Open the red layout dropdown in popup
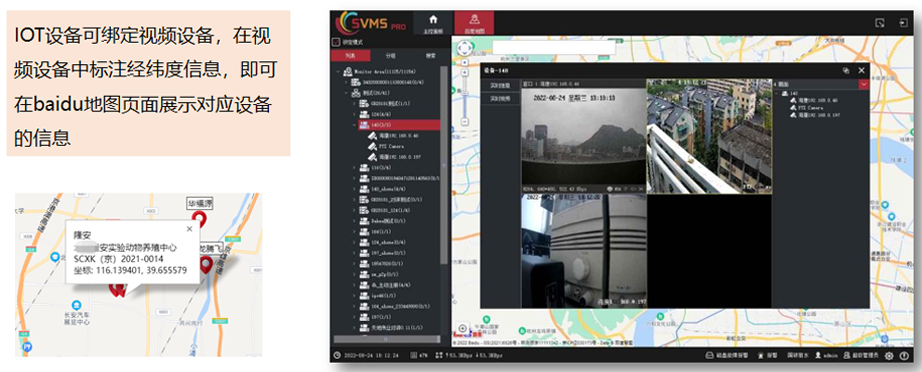The image size is (922, 372). (x=864, y=85)
